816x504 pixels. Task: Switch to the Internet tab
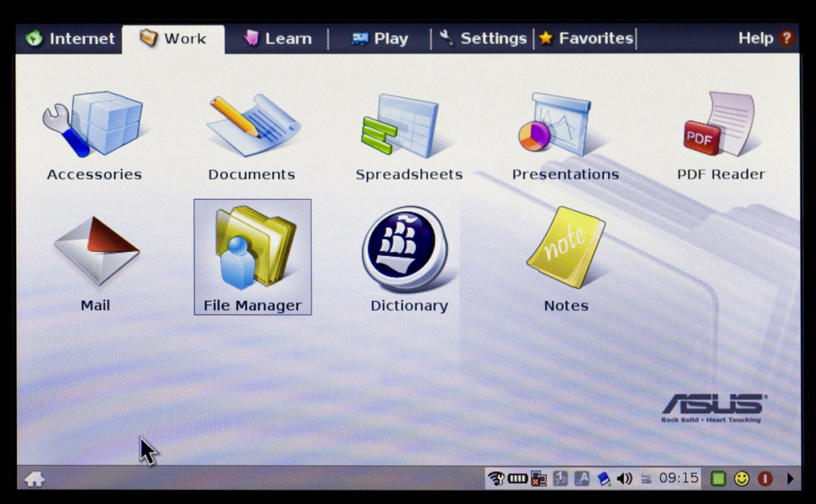pyautogui.click(x=70, y=38)
